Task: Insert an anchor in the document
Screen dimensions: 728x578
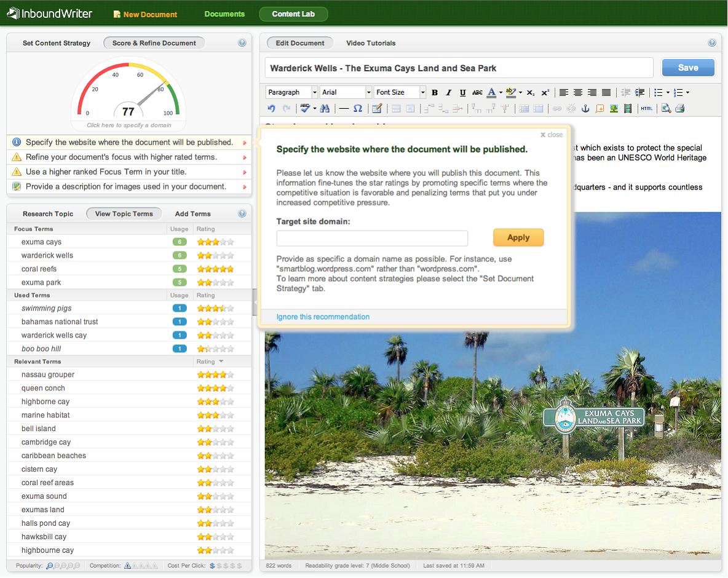Action: (x=585, y=108)
